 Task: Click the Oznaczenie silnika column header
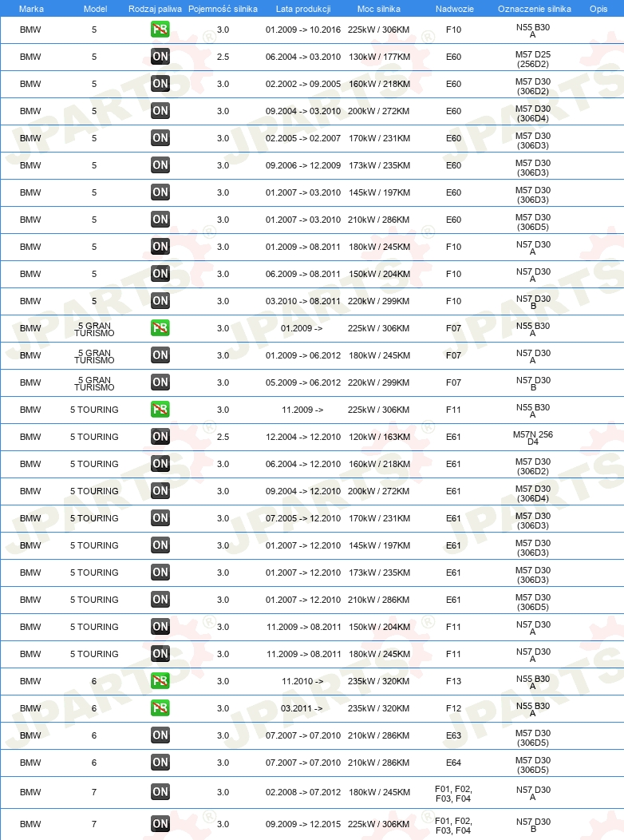(534, 9)
